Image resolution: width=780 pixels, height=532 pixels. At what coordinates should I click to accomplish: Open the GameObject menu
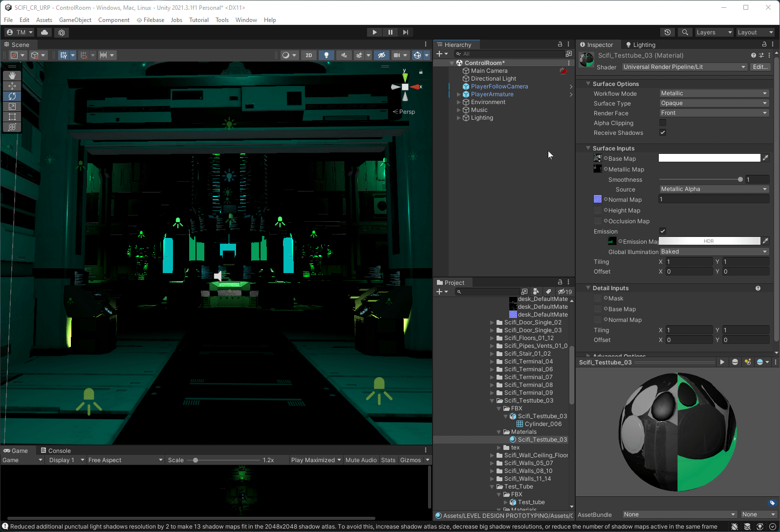click(75, 20)
